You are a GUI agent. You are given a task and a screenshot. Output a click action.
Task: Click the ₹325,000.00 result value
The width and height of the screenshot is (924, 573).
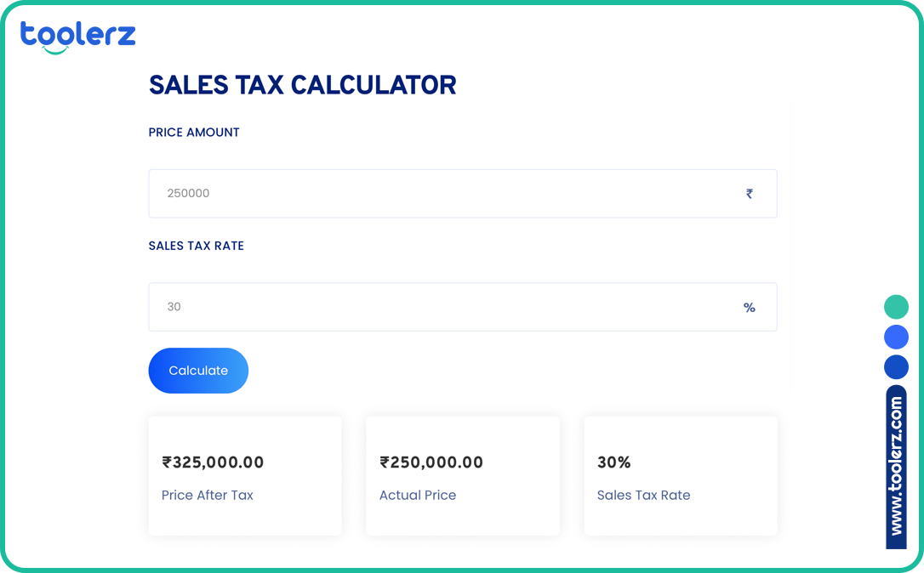point(213,462)
